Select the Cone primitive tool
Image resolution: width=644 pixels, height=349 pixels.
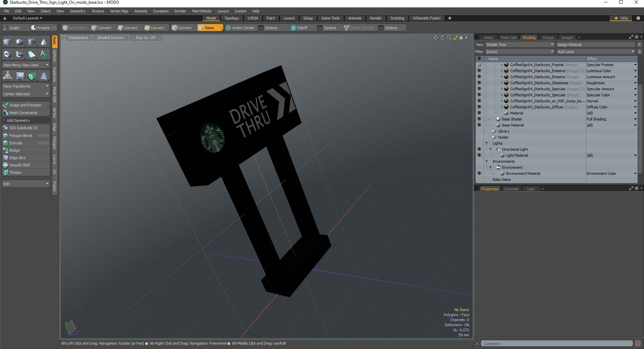[44, 42]
